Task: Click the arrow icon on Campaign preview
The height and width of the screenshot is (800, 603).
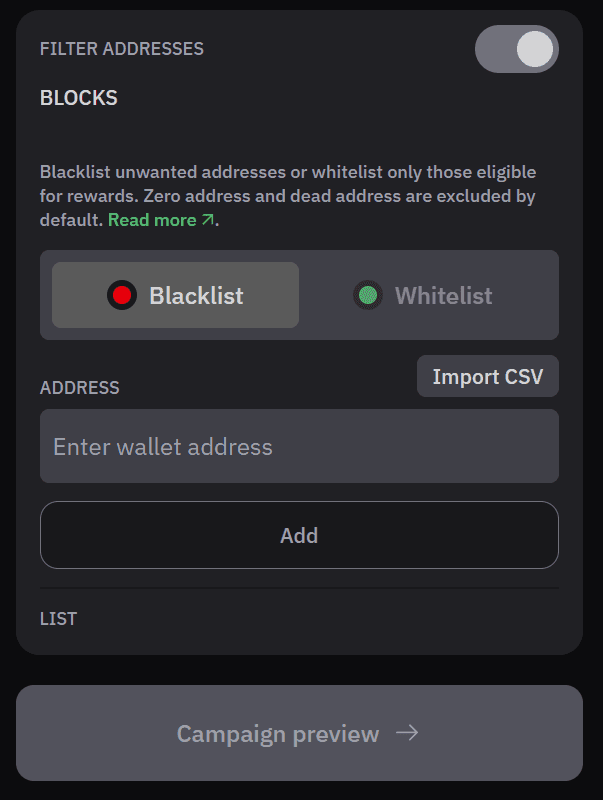Action: click(x=408, y=733)
